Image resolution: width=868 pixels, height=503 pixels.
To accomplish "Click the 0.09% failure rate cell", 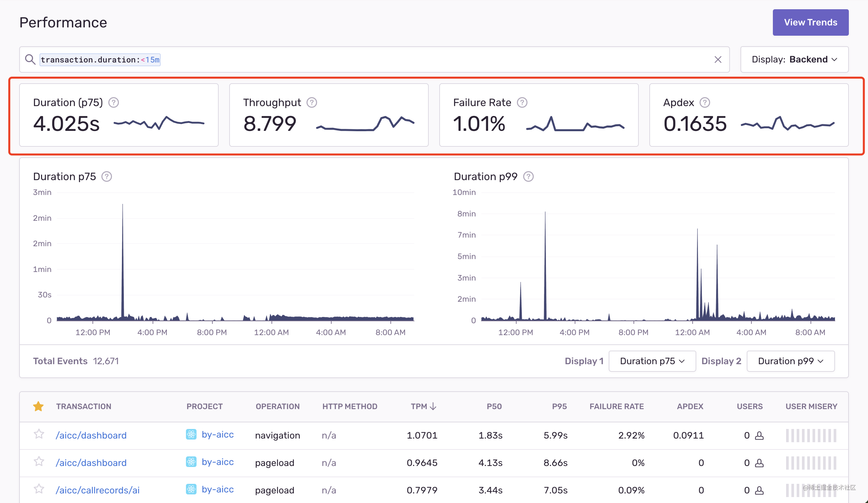I will (x=631, y=490).
